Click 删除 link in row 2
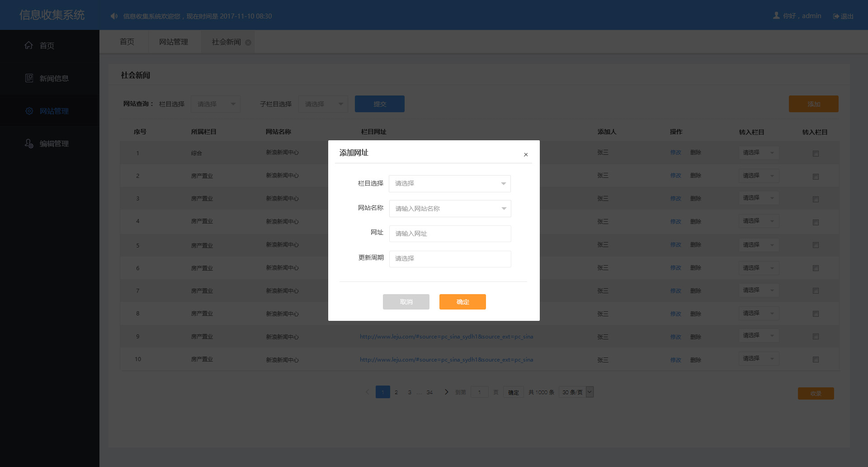868x467 pixels. coord(696,176)
